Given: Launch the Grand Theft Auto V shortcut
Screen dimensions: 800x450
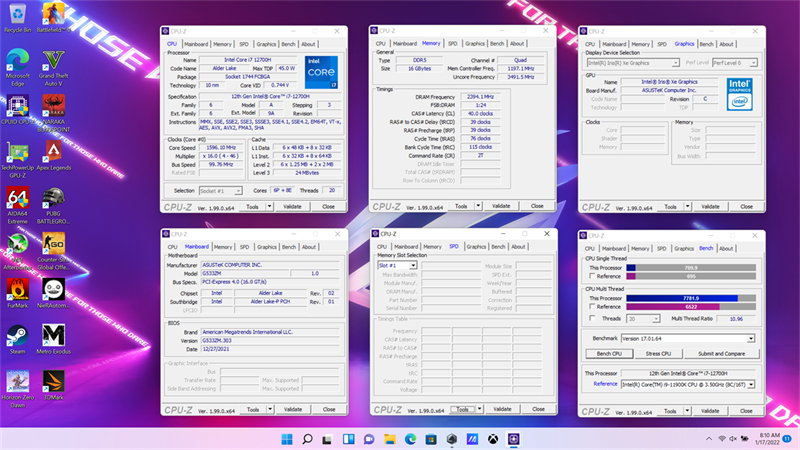Looking at the screenshot, I should pos(52,60).
